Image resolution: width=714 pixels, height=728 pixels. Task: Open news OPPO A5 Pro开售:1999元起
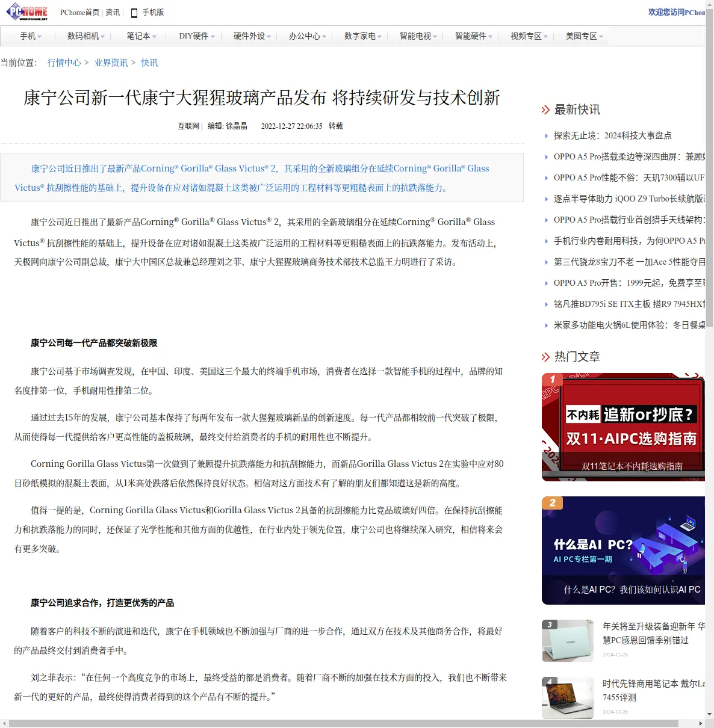point(629,283)
